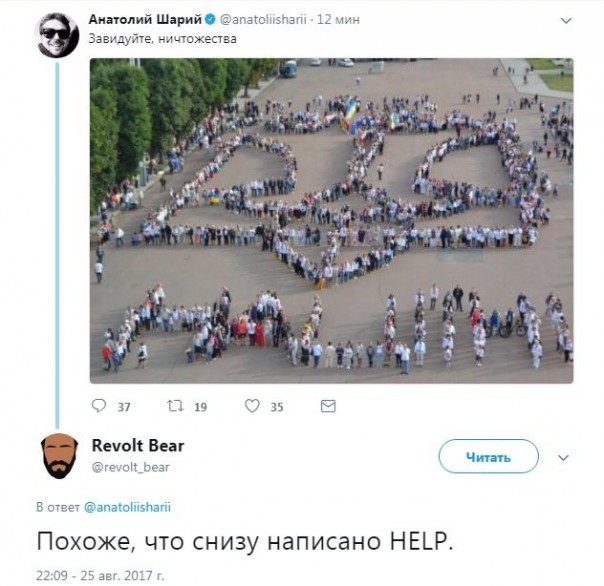Click the Читать follow button
The image size is (604, 586).
(488, 457)
